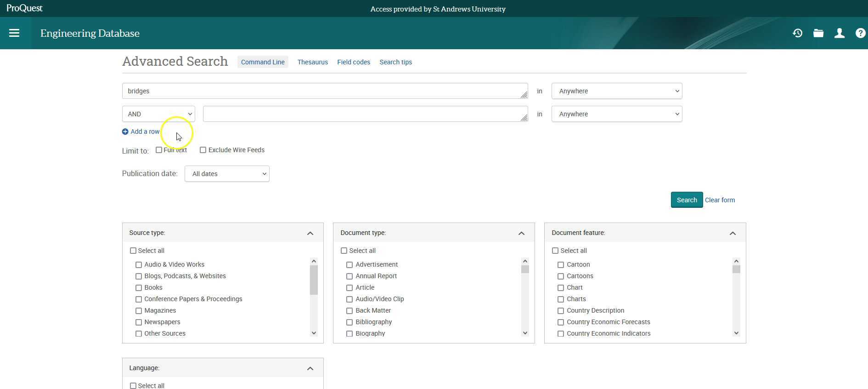The width and height of the screenshot is (868, 389).
Task: Check the Books source type
Action: point(139,288)
